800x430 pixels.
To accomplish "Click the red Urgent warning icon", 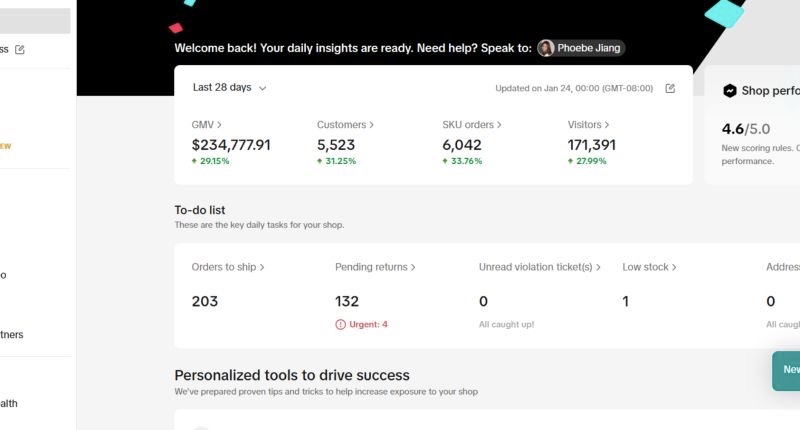I will click(340, 324).
